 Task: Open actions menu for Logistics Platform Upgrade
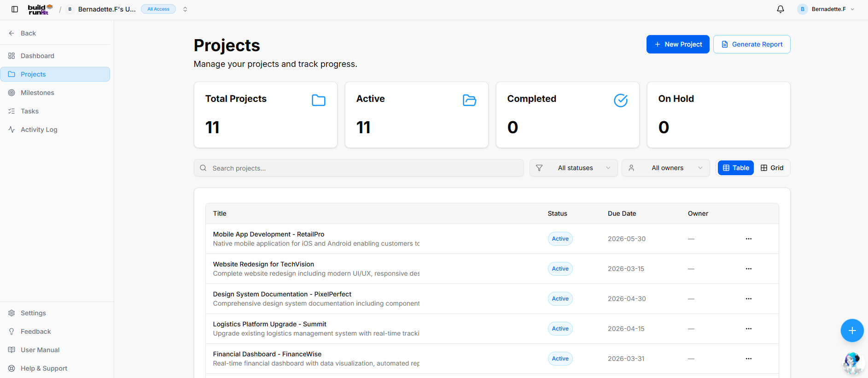pos(749,329)
